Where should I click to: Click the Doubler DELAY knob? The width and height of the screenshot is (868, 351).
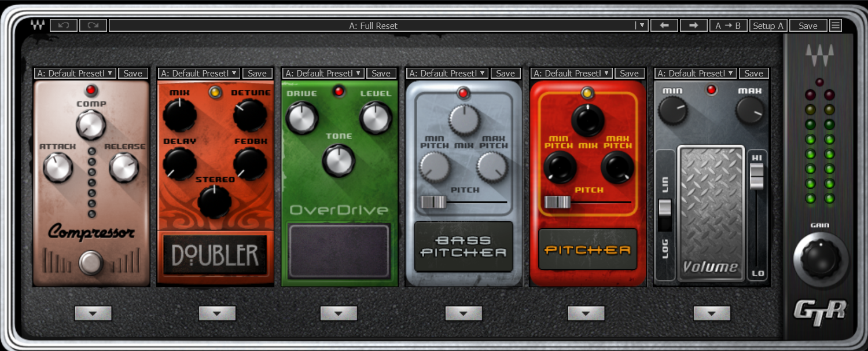pyautogui.click(x=180, y=163)
